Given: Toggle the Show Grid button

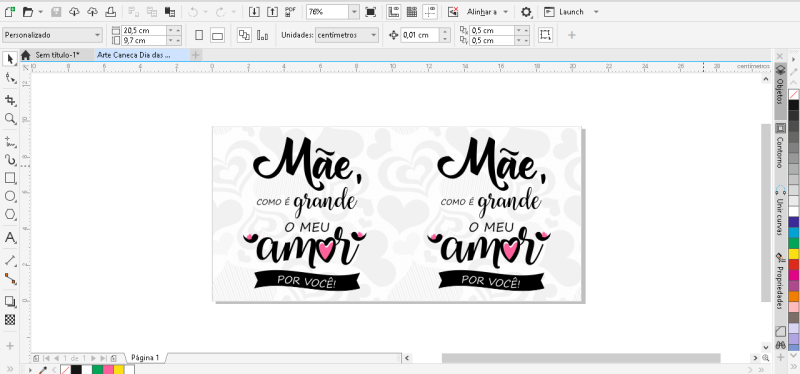Looking at the screenshot, I should (x=412, y=12).
